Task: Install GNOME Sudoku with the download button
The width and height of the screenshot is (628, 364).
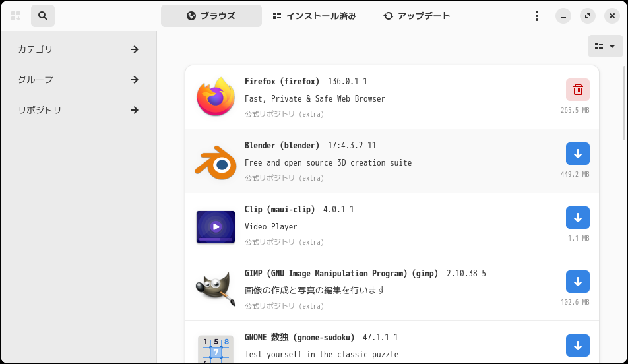Action: 577,346
